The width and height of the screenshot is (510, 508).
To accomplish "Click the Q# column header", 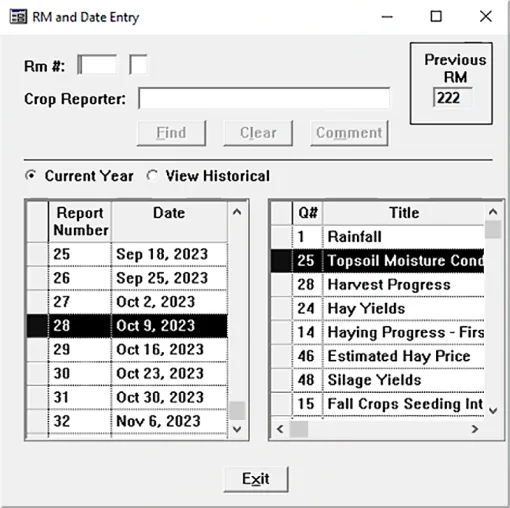I will coord(308,213).
